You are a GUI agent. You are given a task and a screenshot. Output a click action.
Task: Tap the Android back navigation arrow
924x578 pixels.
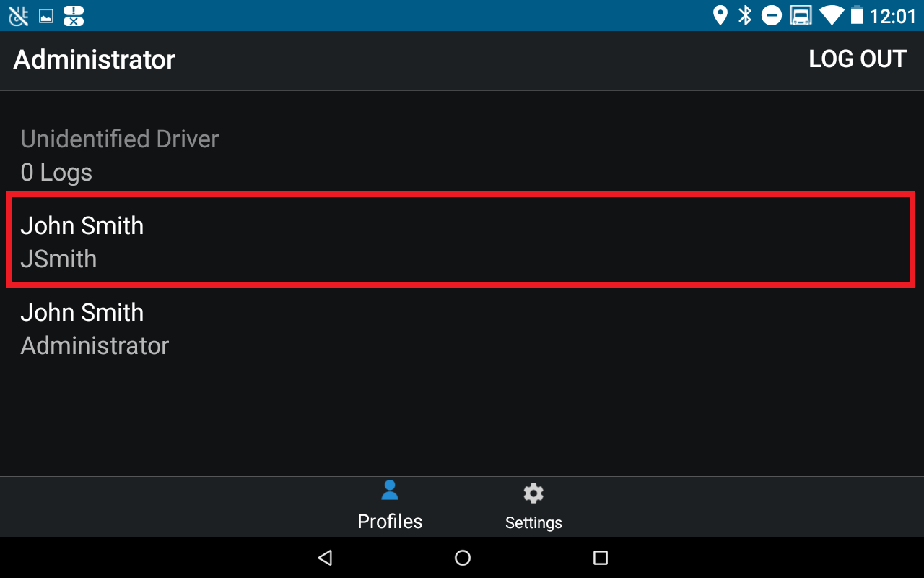pyautogui.click(x=325, y=557)
